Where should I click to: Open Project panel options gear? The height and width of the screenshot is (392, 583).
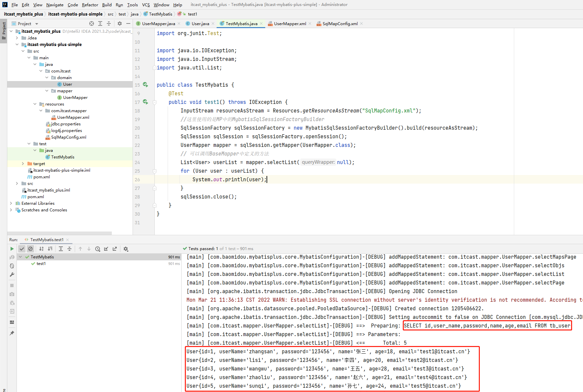point(120,23)
